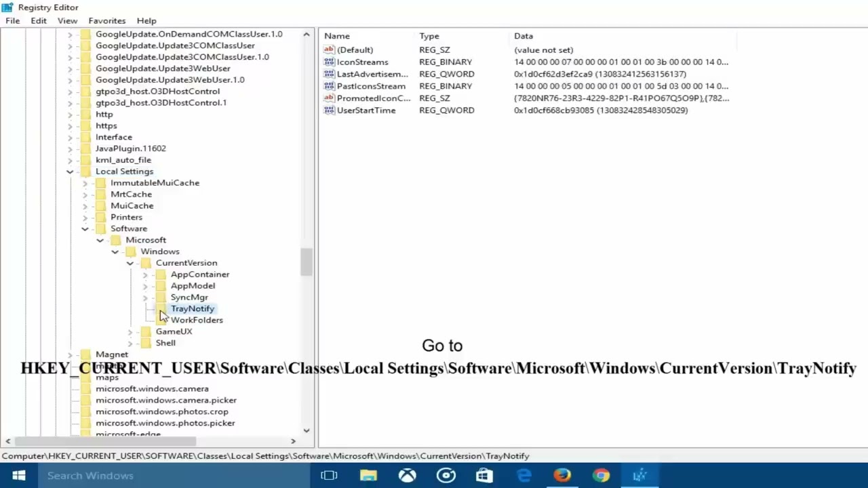Select the microsoft.windows.photos.crop key

click(161, 411)
